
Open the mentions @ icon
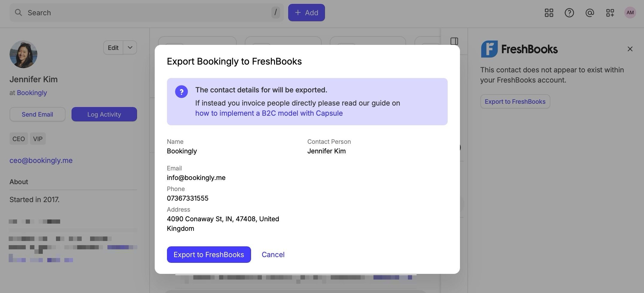pos(590,13)
